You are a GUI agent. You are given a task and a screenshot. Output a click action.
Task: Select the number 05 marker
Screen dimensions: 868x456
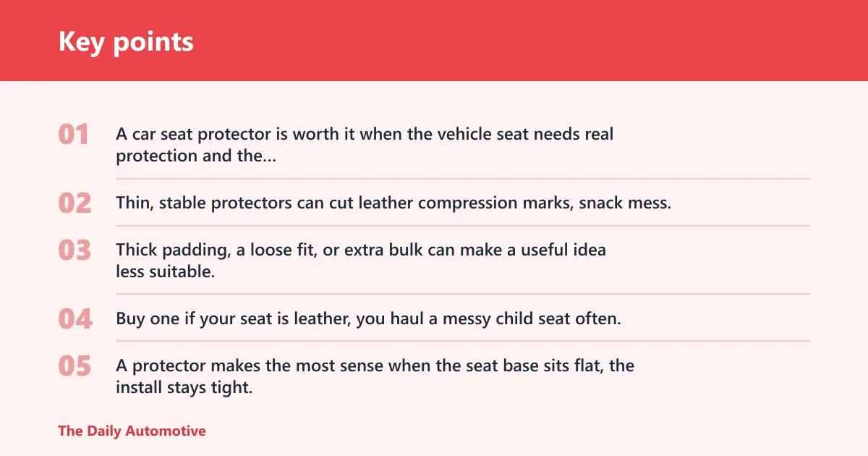(75, 366)
